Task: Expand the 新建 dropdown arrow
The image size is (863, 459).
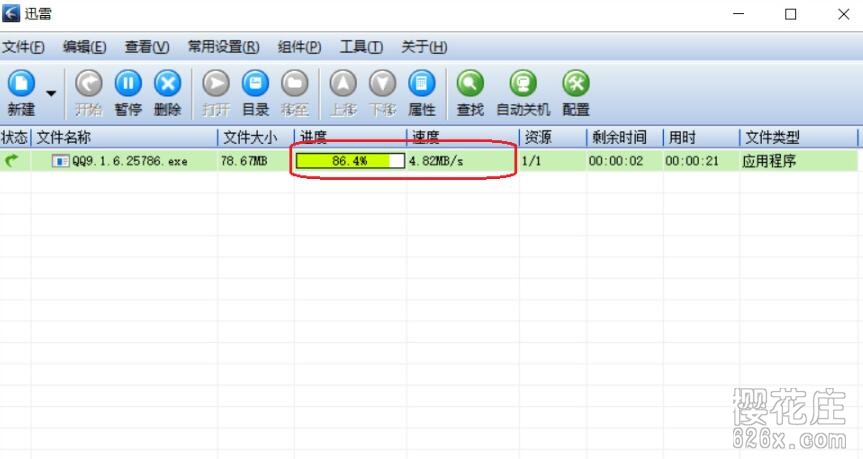Action: pyautogui.click(x=51, y=94)
